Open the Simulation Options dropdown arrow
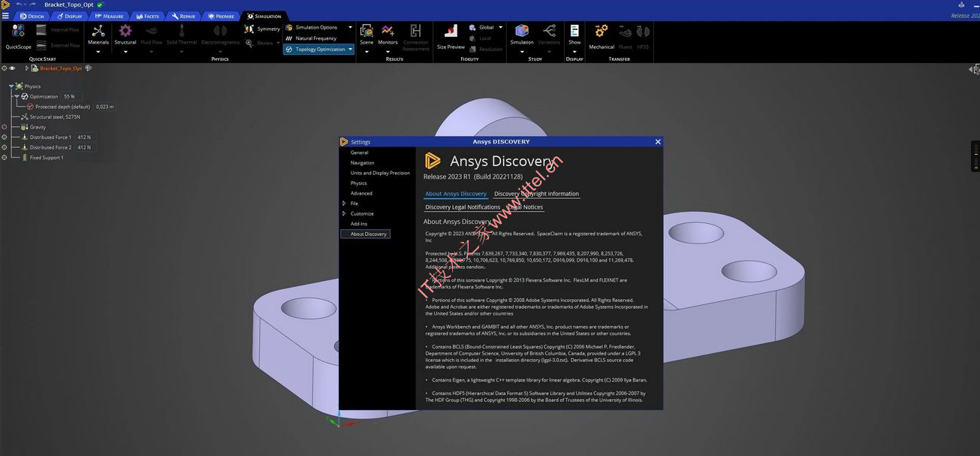The width and height of the screenshot is (980, 456). coord(350,28)
